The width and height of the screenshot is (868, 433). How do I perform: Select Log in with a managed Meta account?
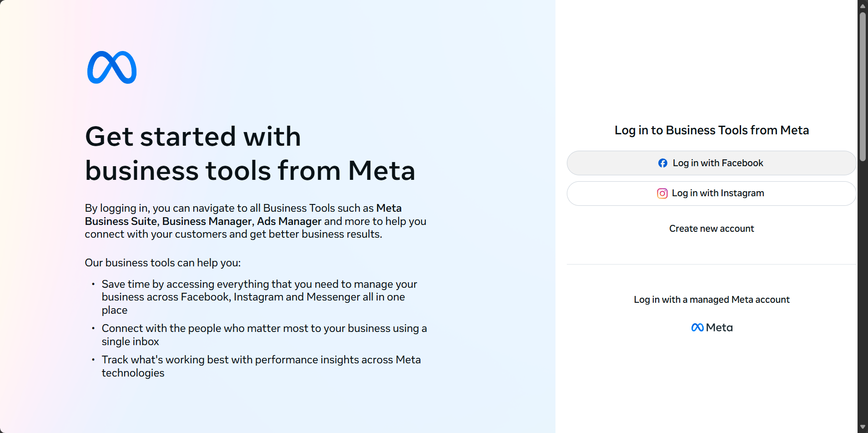(712, 300)
